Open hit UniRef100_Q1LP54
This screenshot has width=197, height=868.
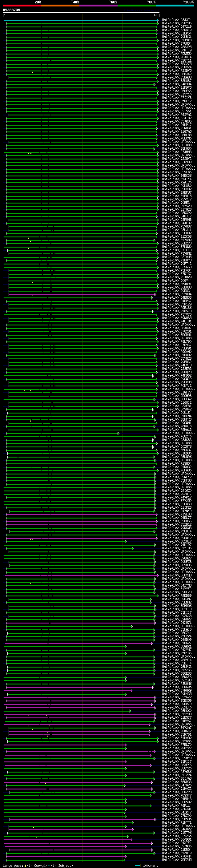click(177, 33)
